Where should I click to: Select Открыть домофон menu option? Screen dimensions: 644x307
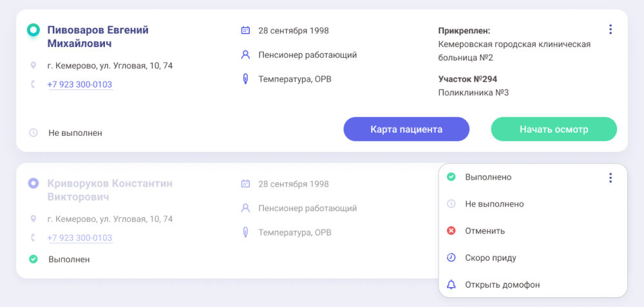[502, 285]
